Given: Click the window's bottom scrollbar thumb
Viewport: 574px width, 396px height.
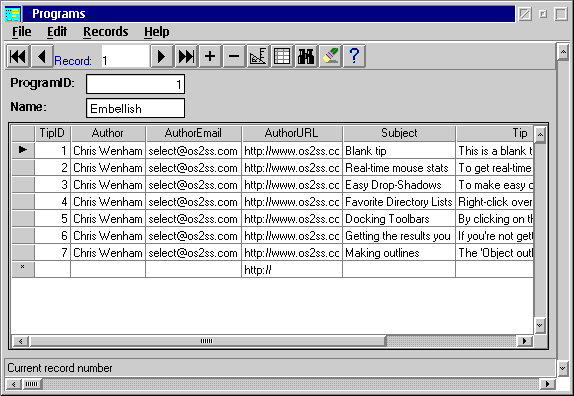Looking at the screenshot, I should (32, 384).
